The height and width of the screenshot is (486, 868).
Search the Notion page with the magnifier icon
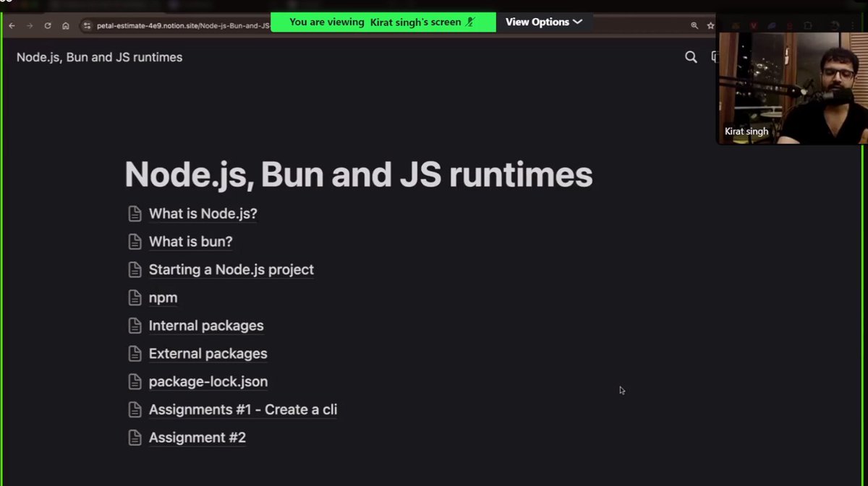click(691, 57)
